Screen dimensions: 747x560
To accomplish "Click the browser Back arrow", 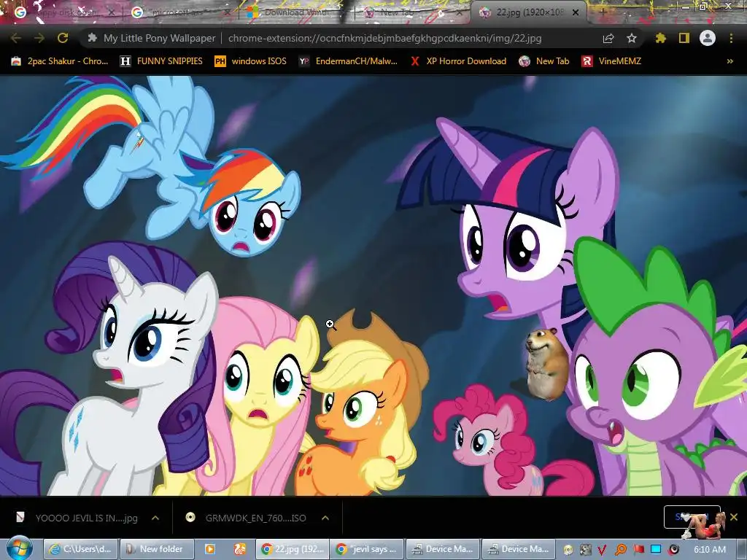I will 15,38.
